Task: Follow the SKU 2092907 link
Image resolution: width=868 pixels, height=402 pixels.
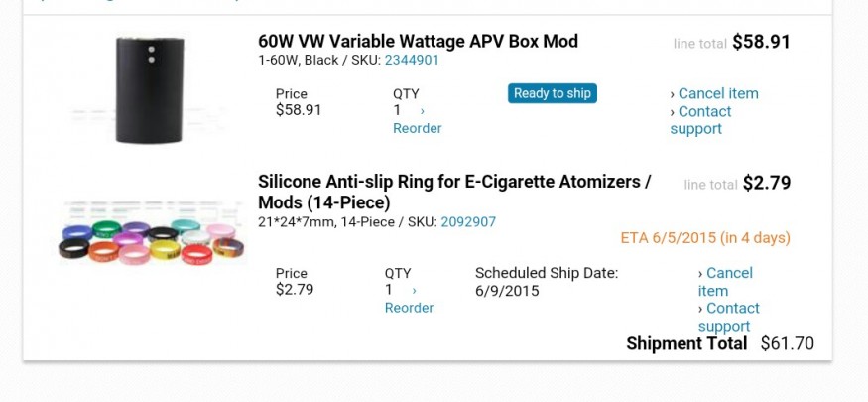Action: point(468,222)
